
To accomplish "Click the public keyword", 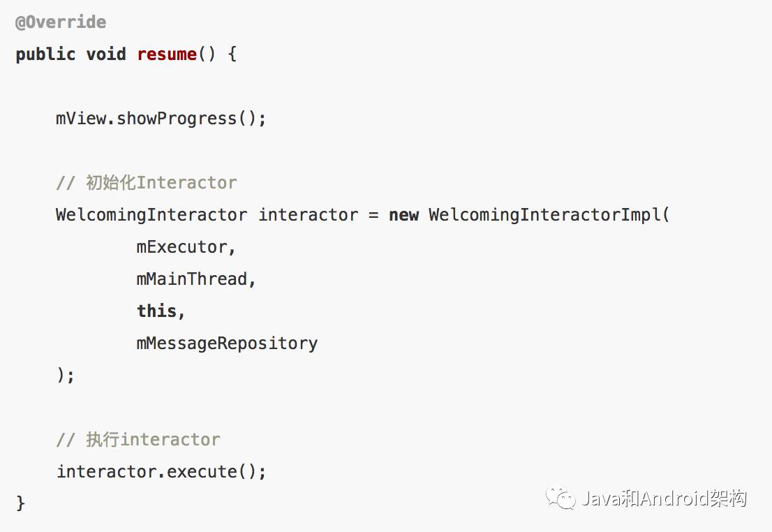I will [x=45, y=54].
